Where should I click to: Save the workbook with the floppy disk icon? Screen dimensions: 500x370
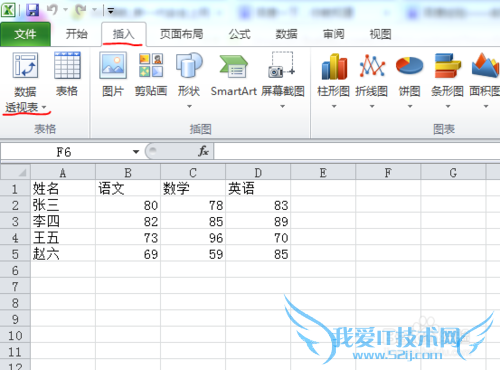(32, 10)
